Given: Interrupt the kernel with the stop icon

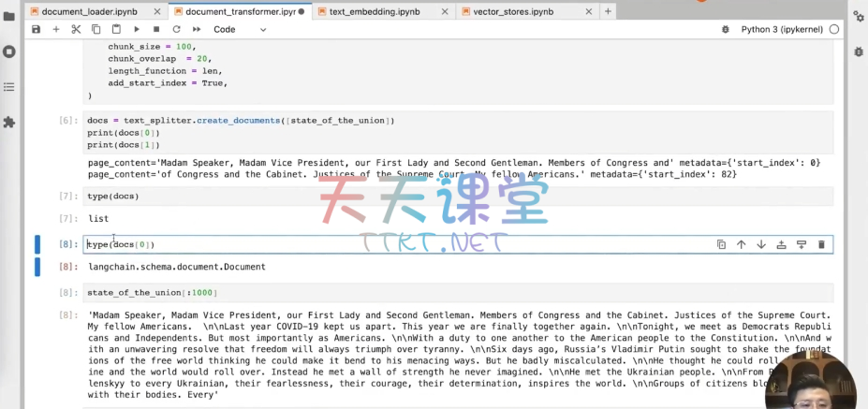Looking at the screenshot, I should (x=156, y=30).
